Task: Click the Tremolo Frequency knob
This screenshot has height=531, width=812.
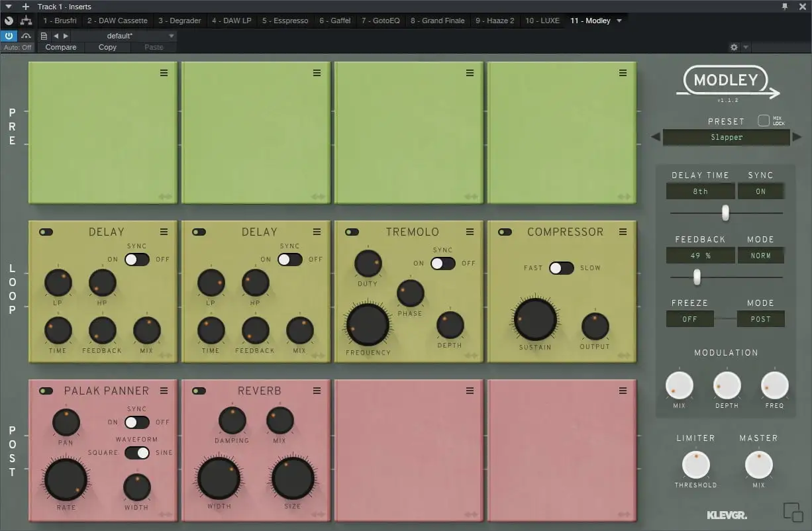Action: 368,324
